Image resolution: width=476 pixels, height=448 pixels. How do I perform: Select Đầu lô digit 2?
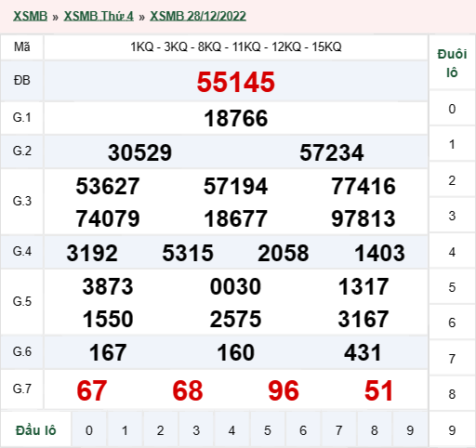(x=160, y=430)
